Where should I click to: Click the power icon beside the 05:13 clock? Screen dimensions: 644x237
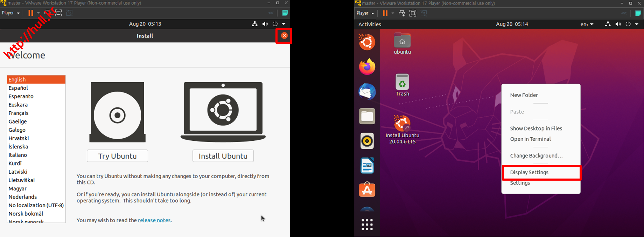[x=275, y=24]
